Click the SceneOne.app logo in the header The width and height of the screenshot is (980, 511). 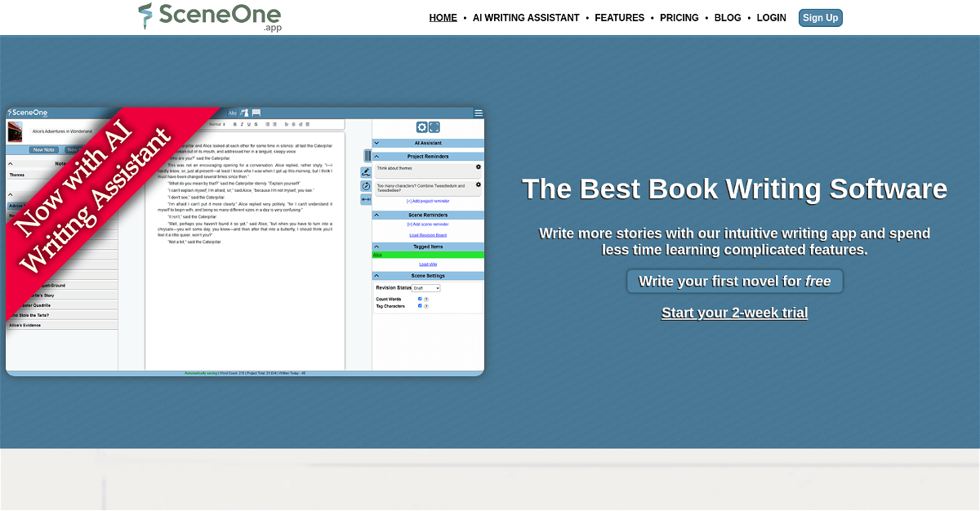(x=209, y=17)
